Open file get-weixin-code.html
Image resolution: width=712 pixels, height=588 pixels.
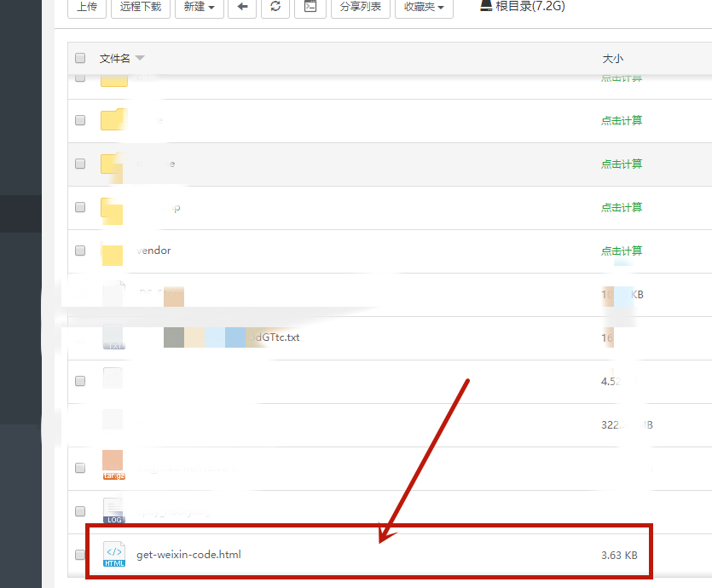point(189,555)
